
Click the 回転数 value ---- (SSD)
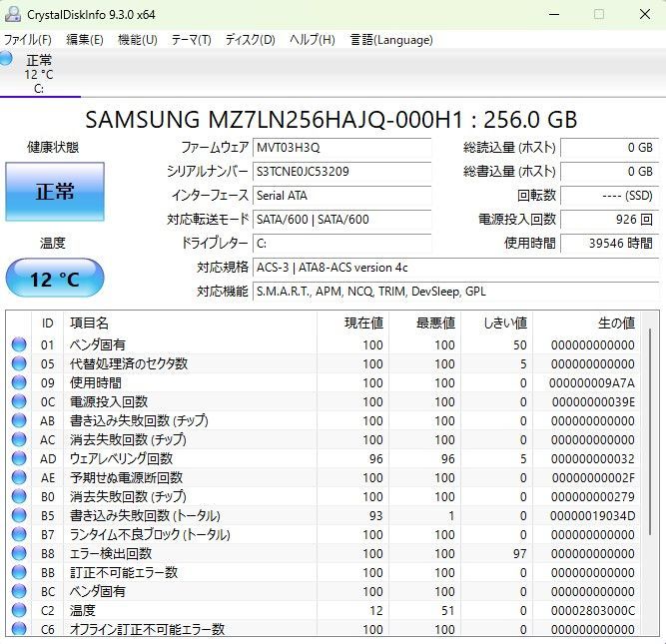(x=609, y=196)
